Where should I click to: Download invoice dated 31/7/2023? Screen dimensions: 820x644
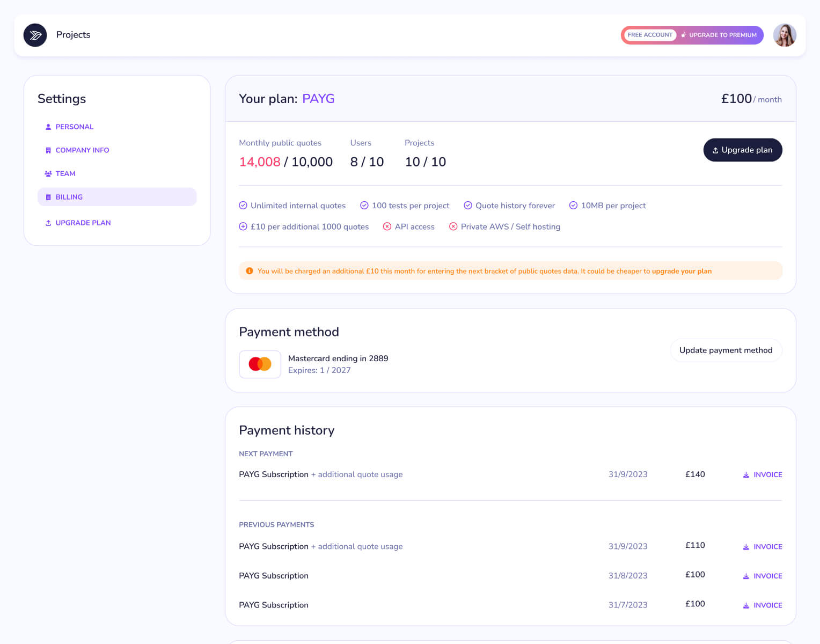coord(763,605)
